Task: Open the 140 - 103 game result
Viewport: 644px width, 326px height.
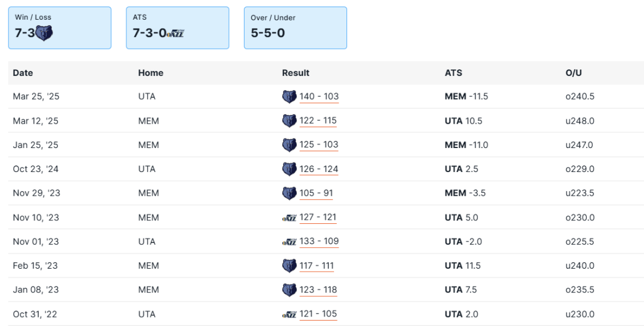Action: (319, 97)
